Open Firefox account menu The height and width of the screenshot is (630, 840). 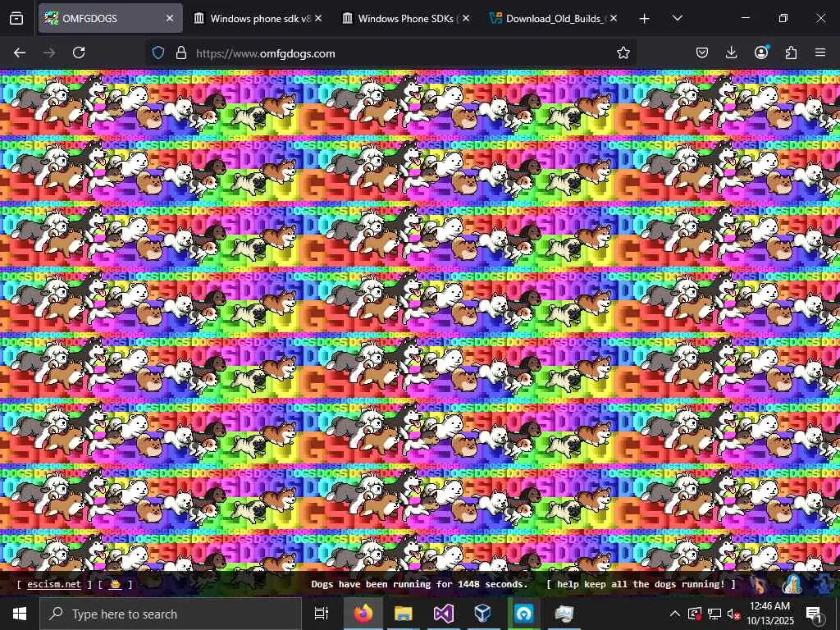(761, 52)
